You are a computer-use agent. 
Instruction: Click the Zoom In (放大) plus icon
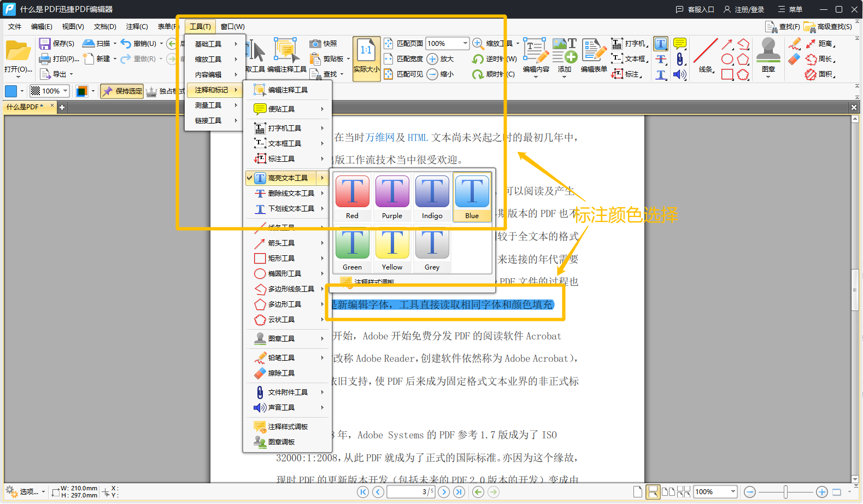(x=432, y=59)
